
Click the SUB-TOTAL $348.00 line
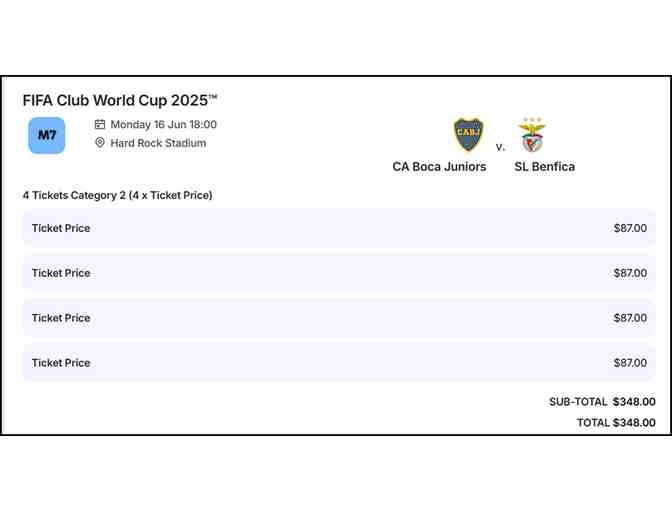[x=602, y=402]
